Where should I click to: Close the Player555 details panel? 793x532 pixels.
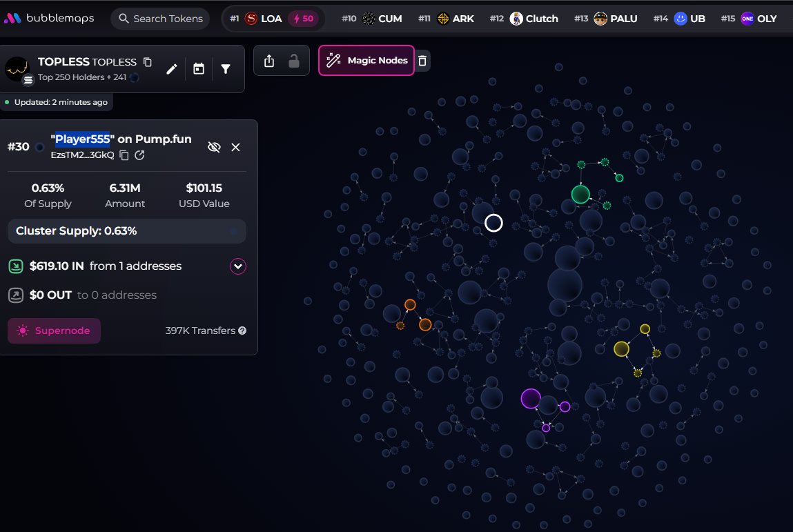click(235, 147)
